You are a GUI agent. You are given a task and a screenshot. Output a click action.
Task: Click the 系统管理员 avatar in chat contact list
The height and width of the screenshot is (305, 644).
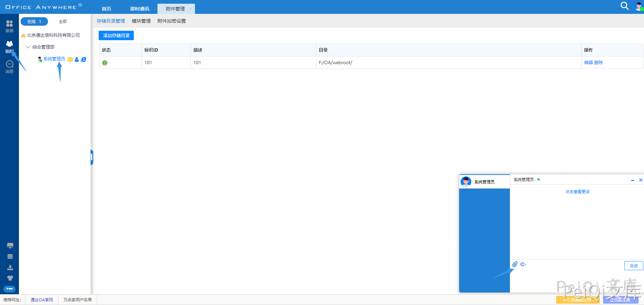pos(466,181)
